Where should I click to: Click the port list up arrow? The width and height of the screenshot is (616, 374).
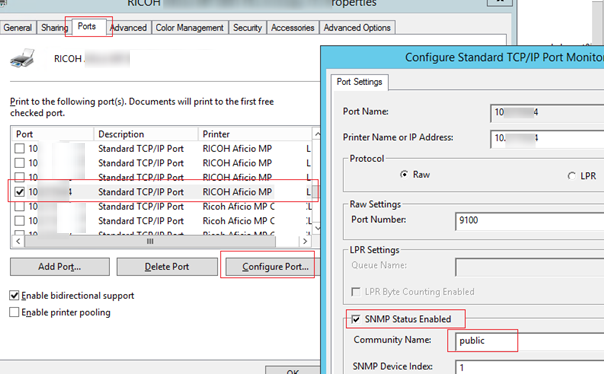pyautogui.click(x=317, y=134)
